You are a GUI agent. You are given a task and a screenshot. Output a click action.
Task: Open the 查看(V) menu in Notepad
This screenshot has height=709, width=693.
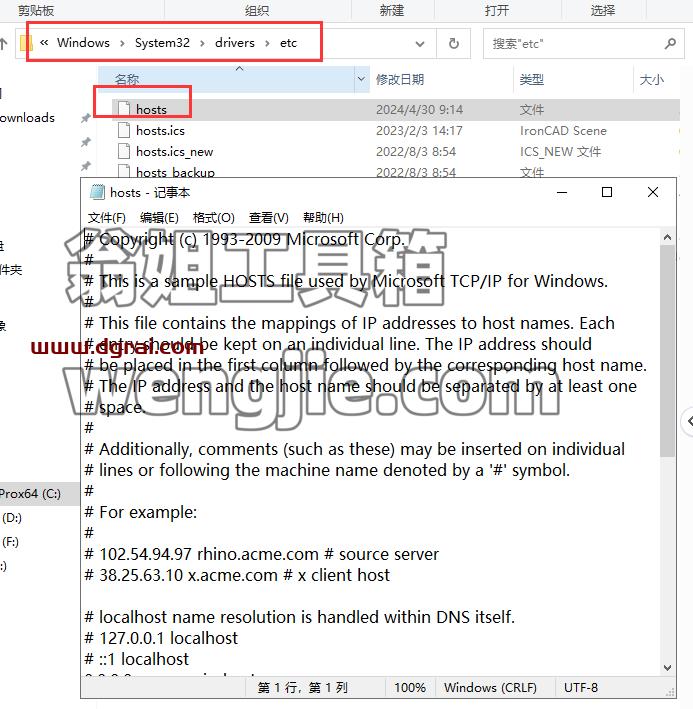coord(269,217)
